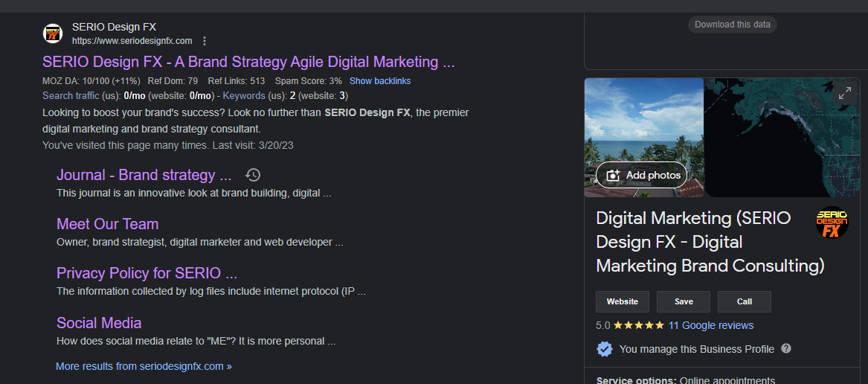Image resolution: width=868 pixels, height=384 pixels.
Task: Click the Website button
Action: tap(623, 302)
